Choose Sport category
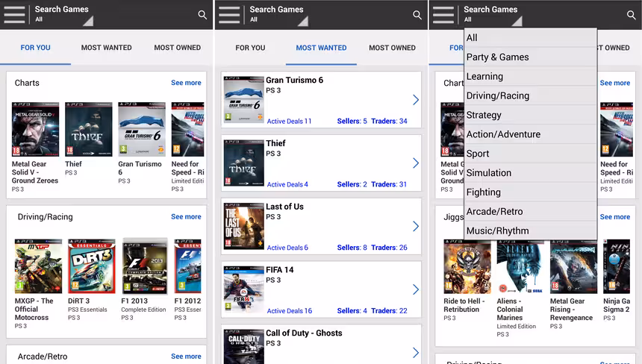Screen dimensions: 642x364 click(530, 154)
